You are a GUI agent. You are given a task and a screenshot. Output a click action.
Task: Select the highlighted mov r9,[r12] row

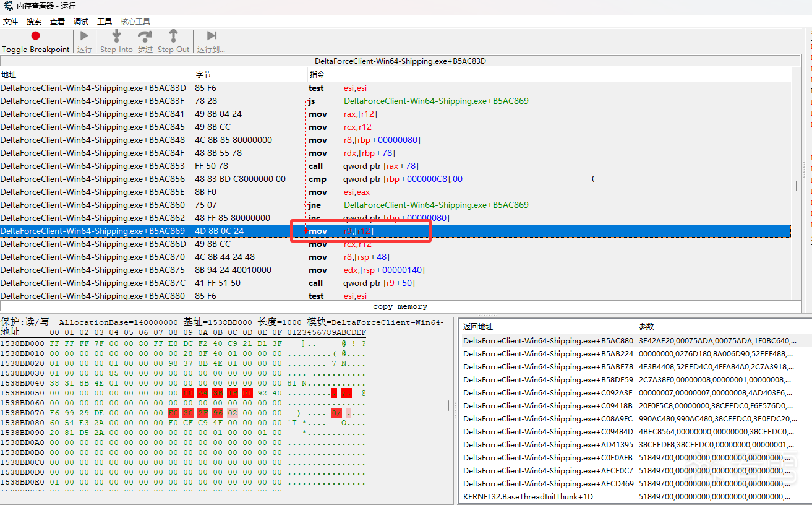[395, 231]
